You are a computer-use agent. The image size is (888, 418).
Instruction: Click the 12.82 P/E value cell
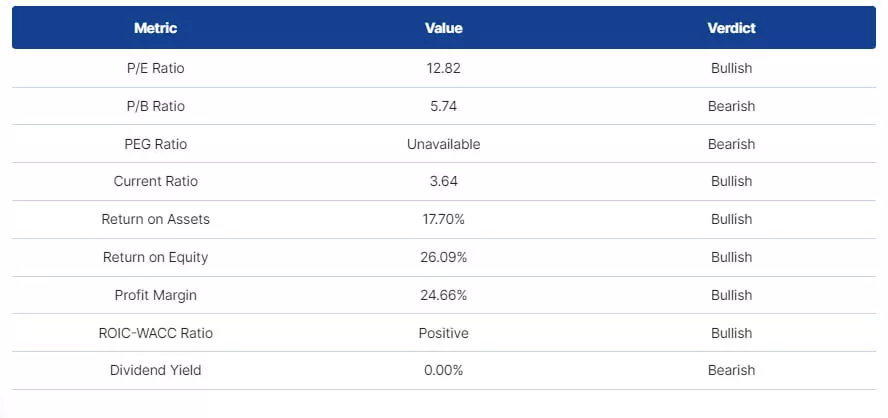pos(443,69)
